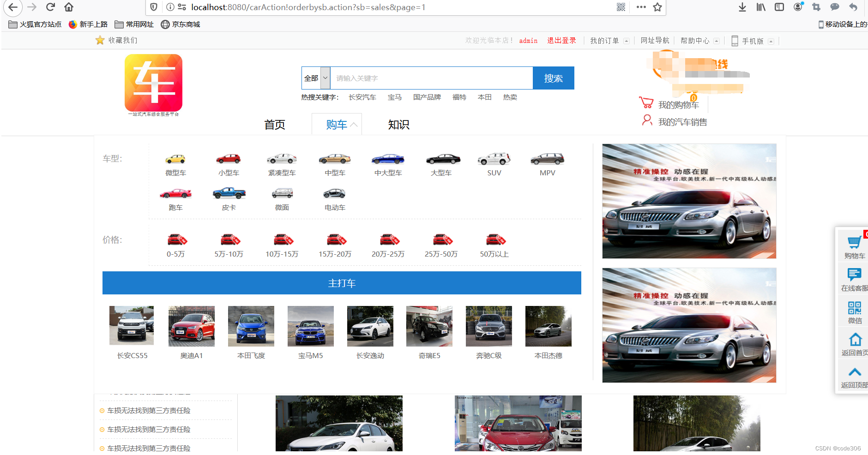Open 我的汽车销售 link
The width and height of the screenshot is (868, 455).
(682, 122)
